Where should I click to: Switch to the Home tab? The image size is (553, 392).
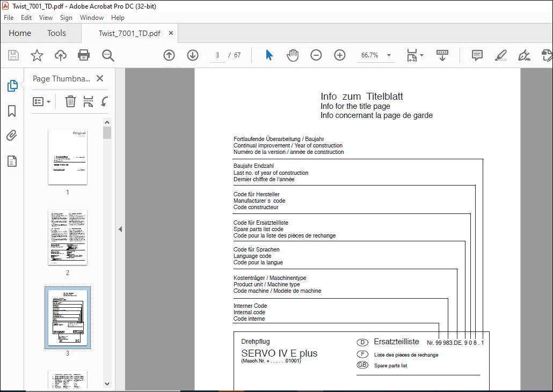point(20,33)
